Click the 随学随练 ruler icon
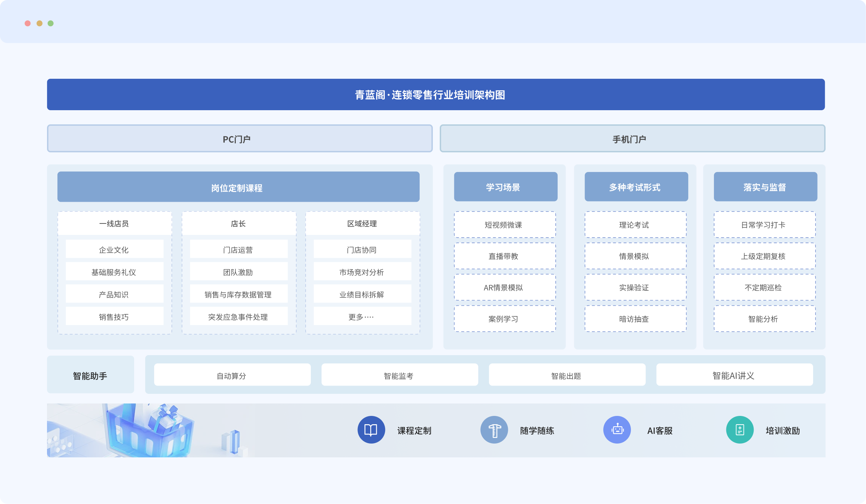This screenshot has width=866, height=504. [494, 430]
